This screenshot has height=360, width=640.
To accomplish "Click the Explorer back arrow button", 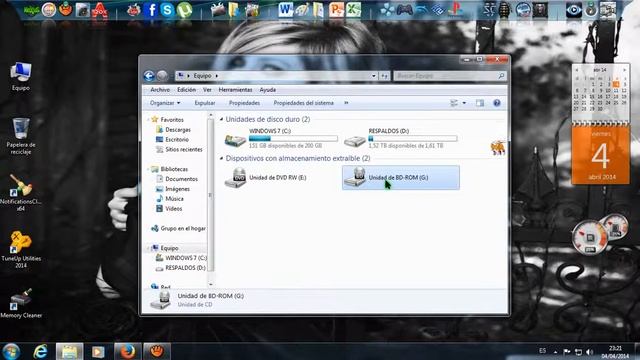I will pos(149,76).
